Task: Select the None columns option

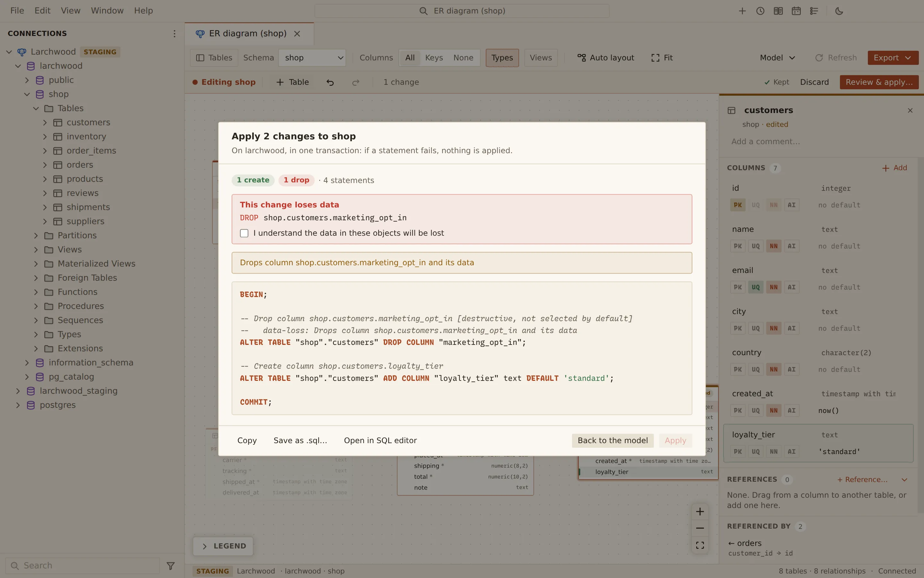Action: pos(463,58)
